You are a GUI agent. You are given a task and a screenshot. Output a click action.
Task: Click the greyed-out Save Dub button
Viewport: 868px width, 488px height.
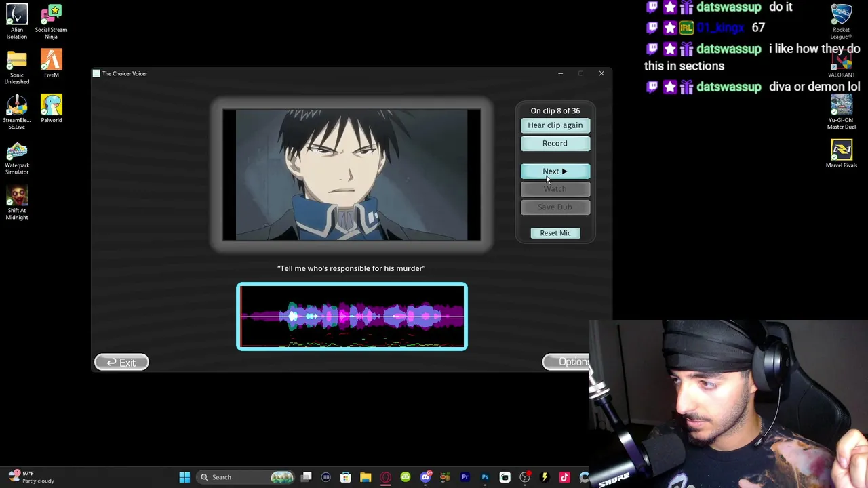coord(555,207)
